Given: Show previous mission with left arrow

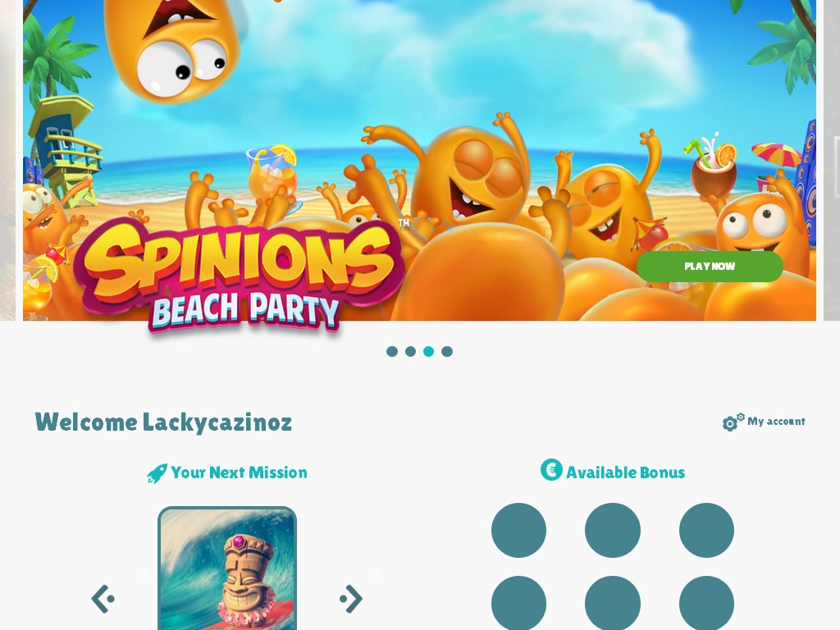Looking at the screenshot, I should [x=103, y=598].
